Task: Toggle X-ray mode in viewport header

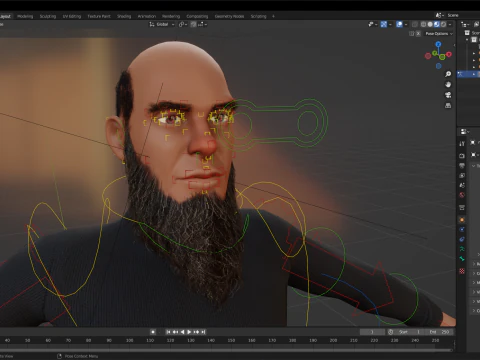Action: click(415, 24)
